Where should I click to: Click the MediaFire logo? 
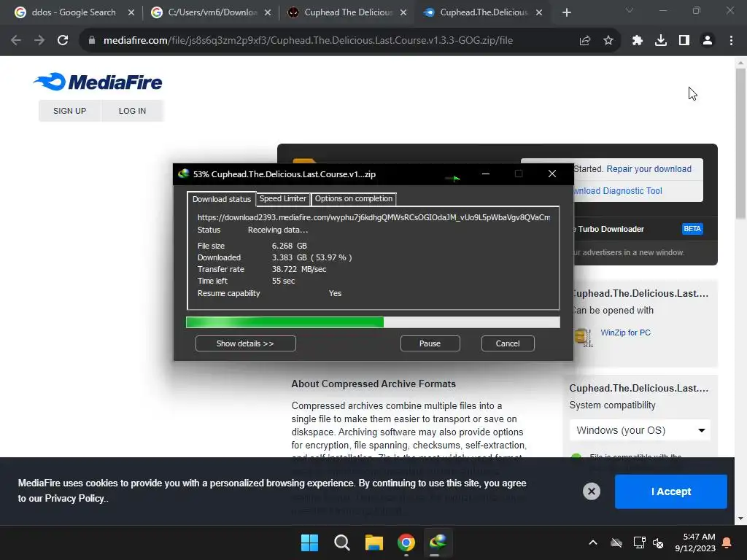coord(98,82)
